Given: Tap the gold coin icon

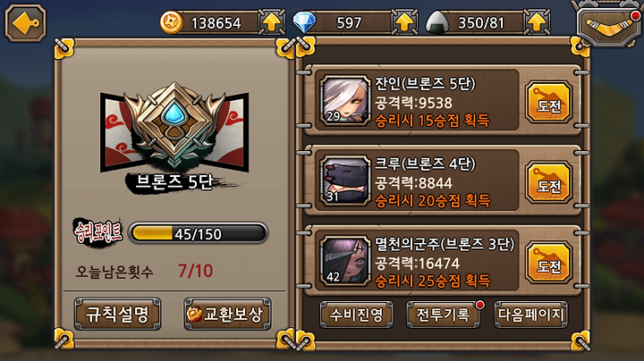Looking at the screenshot, I should [171, 22].
